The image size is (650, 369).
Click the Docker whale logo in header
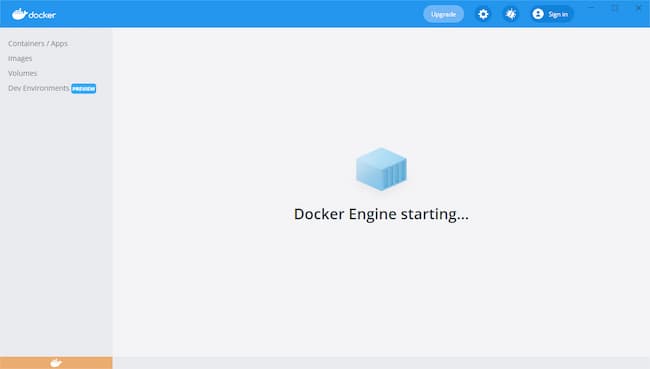[x=19, y=14]
